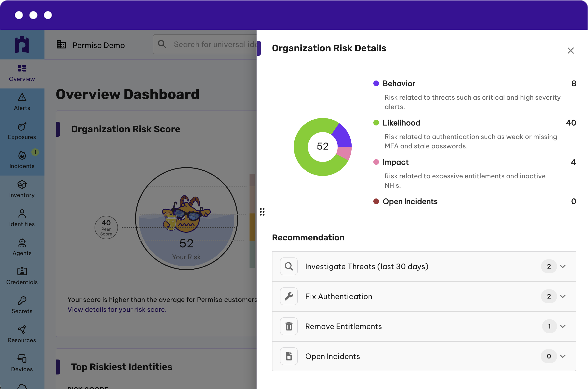Open Resources in the sidebar
This screenshot has width=588, height=389.
point(22,334)
